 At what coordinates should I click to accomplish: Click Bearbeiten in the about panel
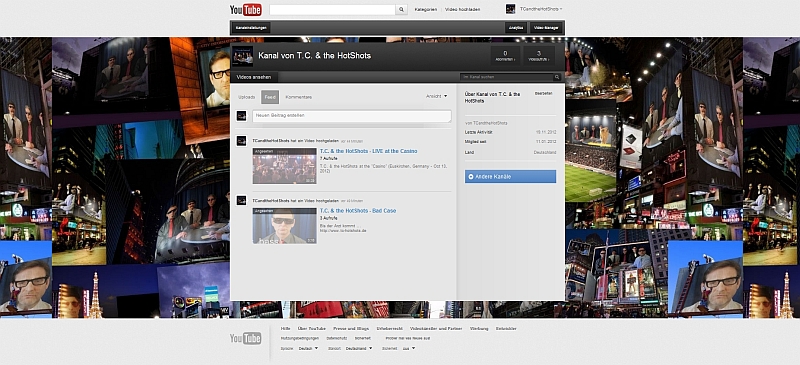pos(543,93)
